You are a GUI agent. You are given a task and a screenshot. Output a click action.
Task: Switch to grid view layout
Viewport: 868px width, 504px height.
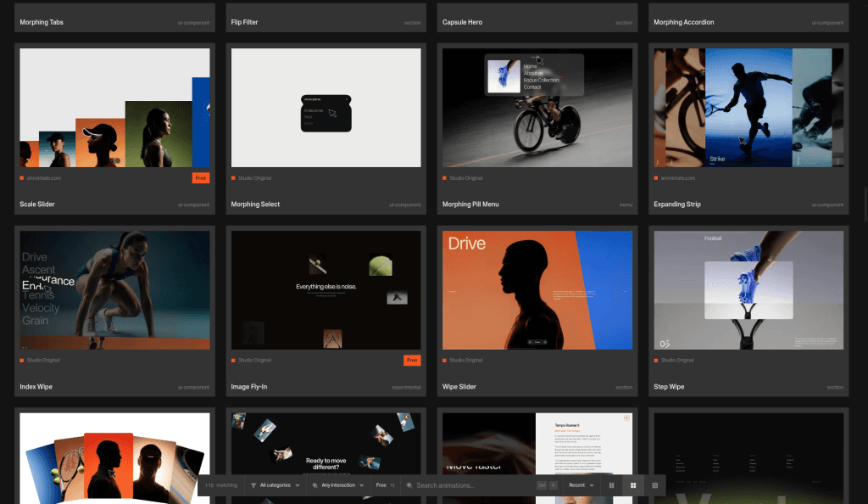pyautogui.click(x=633, y=485)
